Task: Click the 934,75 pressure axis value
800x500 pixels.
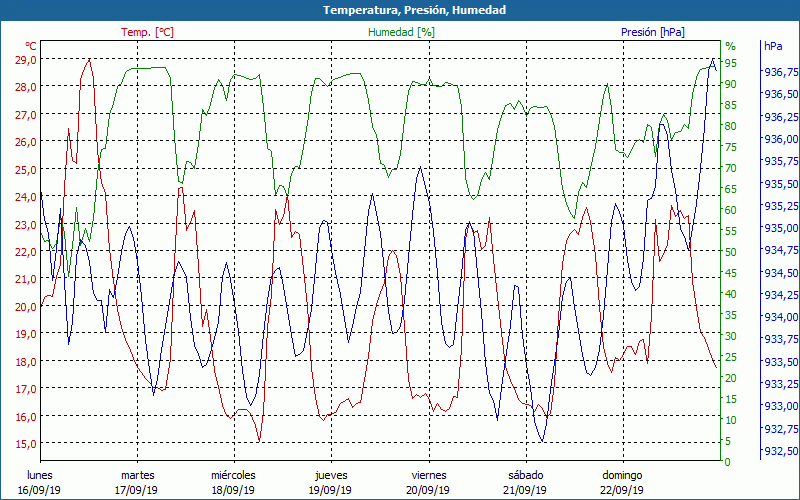Action: coord(781,251)
